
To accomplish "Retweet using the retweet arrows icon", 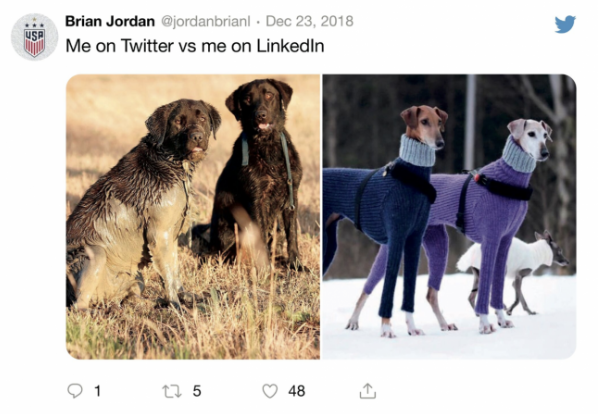I will pos(172,391).
